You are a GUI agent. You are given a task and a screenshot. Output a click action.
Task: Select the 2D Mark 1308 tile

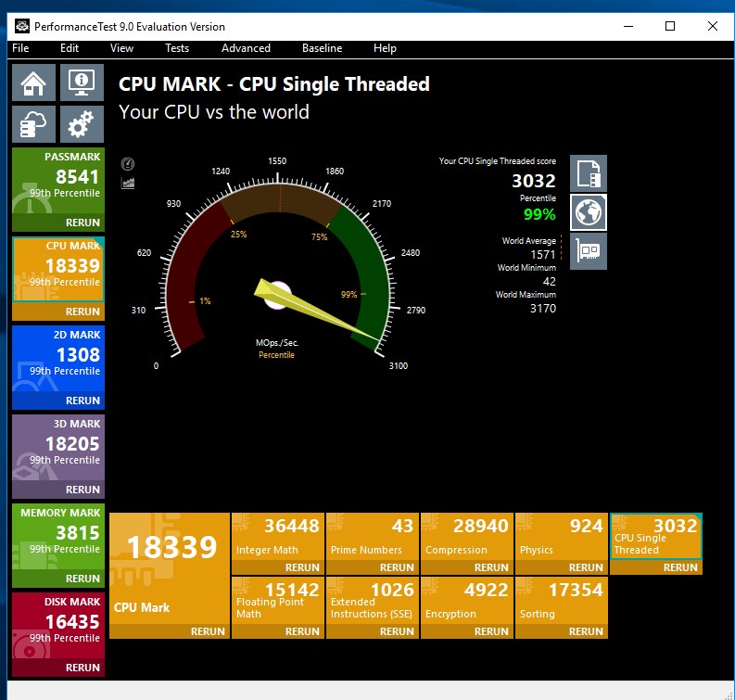[58, 359]
